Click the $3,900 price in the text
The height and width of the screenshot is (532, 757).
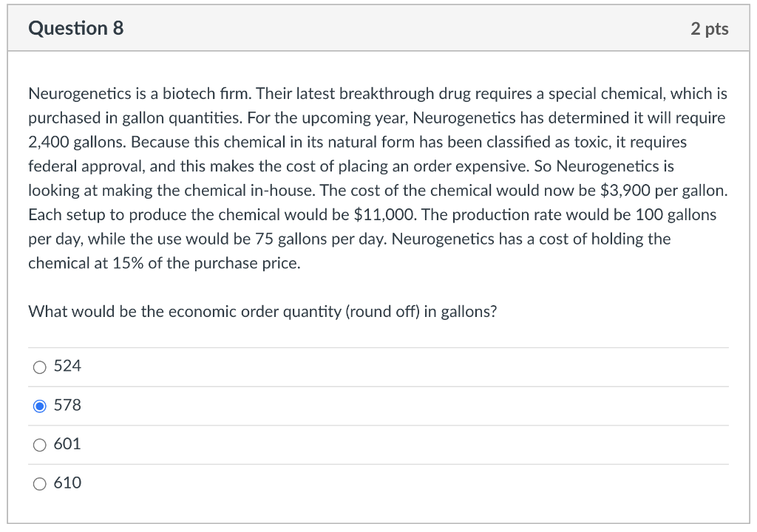click(625, 191)
